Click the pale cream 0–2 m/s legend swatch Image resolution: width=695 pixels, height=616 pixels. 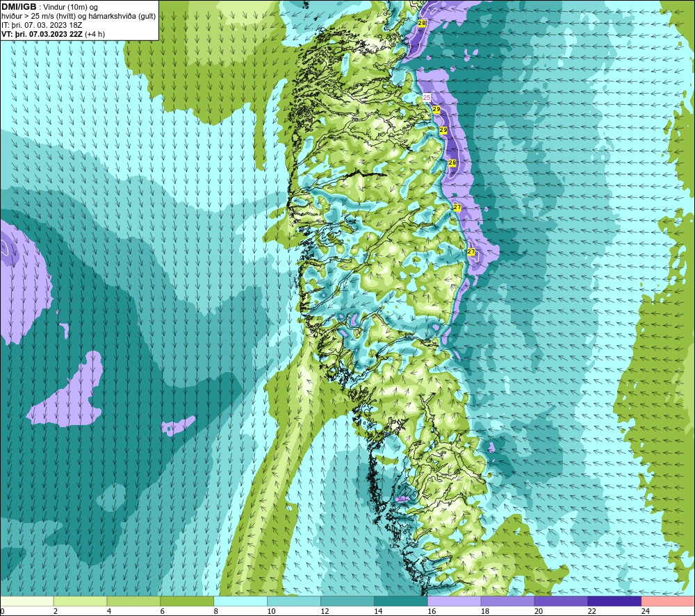click(x=27, y=601)
